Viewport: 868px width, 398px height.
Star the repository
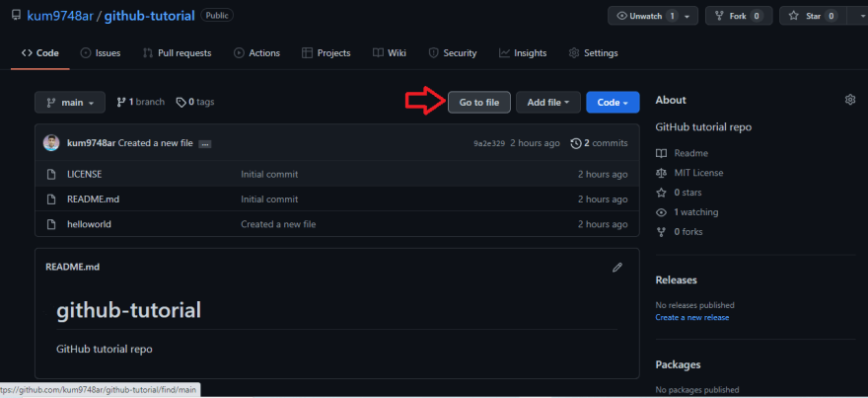coord(813,16)
